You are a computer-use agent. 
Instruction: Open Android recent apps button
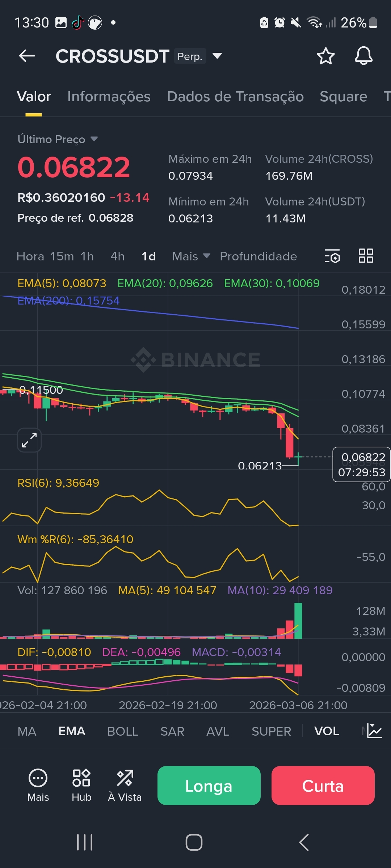click(x=85, y=842)
